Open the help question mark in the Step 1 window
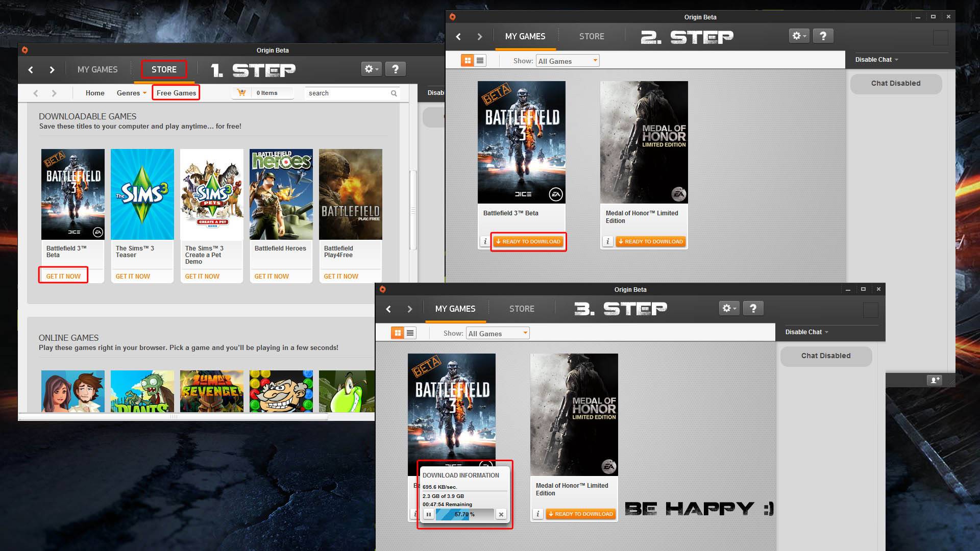This screenshot has width=980, height=551. [x=395, y=69]
